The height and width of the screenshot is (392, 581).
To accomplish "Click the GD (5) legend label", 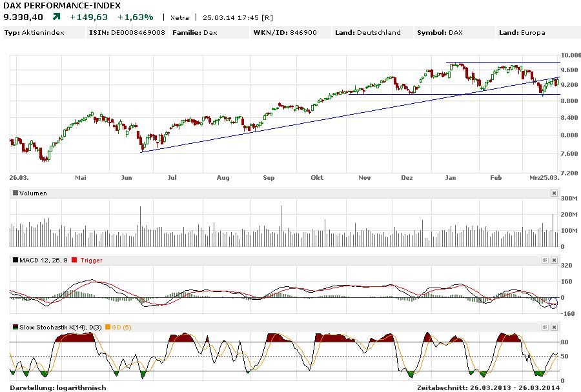I will 121,328.
